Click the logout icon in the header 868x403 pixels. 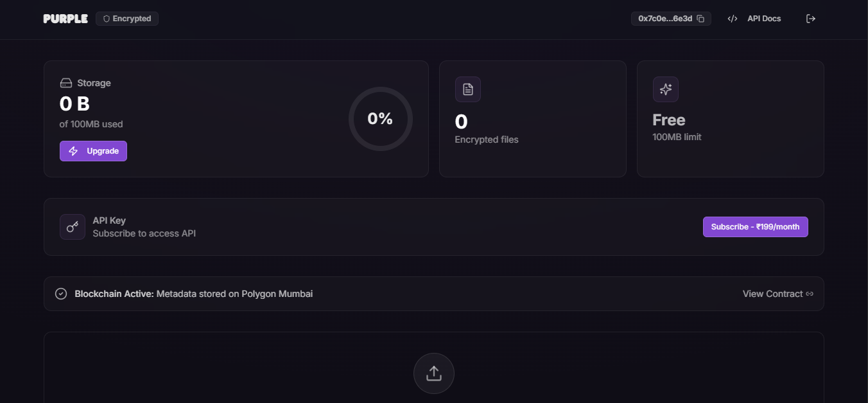click(x=811, y=19)
